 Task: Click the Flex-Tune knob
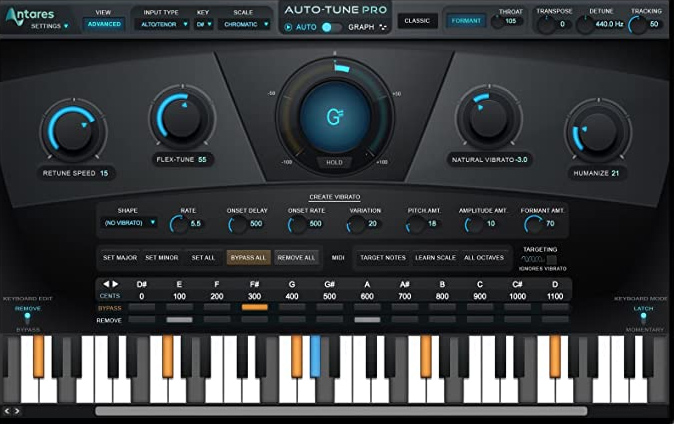tap(182, 117)
